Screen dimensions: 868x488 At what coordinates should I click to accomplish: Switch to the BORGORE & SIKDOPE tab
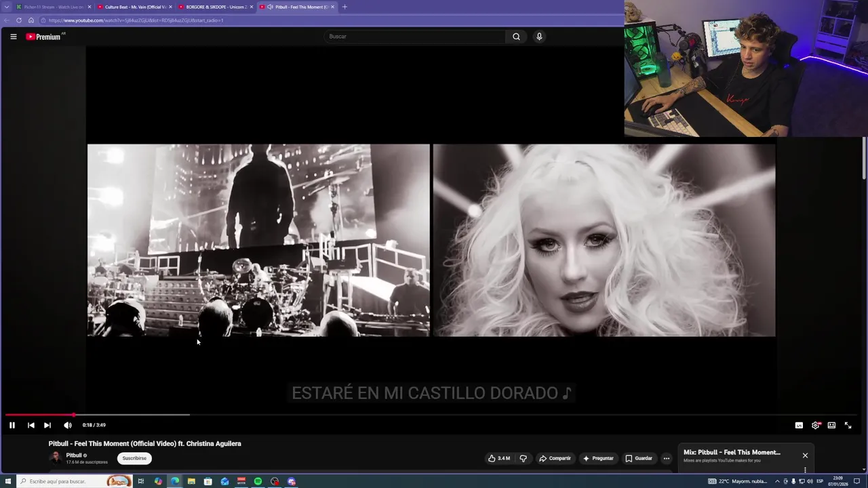(x=216, y=7)
